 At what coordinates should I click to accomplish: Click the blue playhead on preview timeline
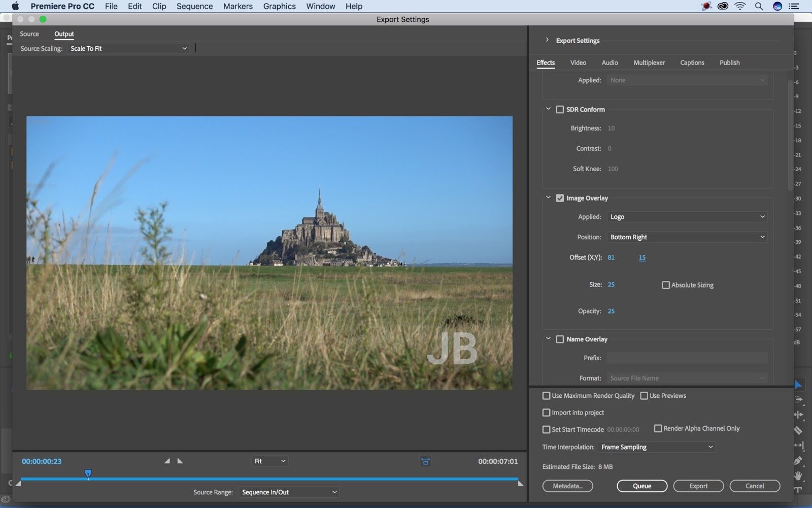(88, 474)
